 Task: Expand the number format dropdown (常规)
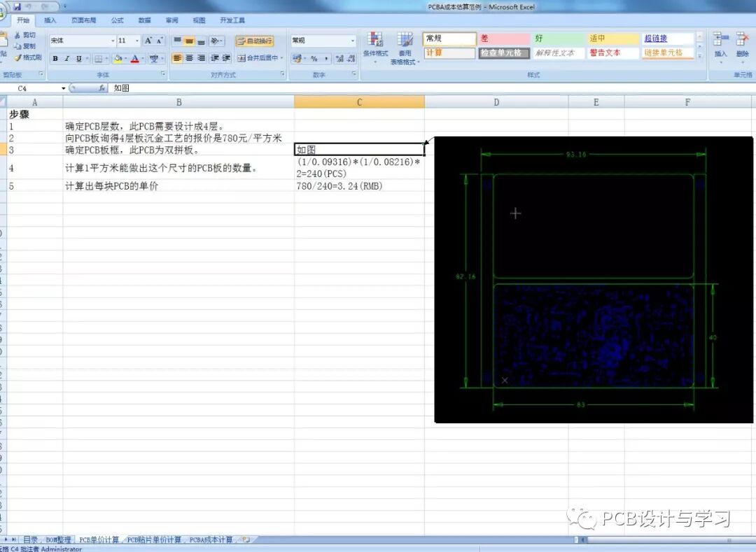tap(353, 41)
